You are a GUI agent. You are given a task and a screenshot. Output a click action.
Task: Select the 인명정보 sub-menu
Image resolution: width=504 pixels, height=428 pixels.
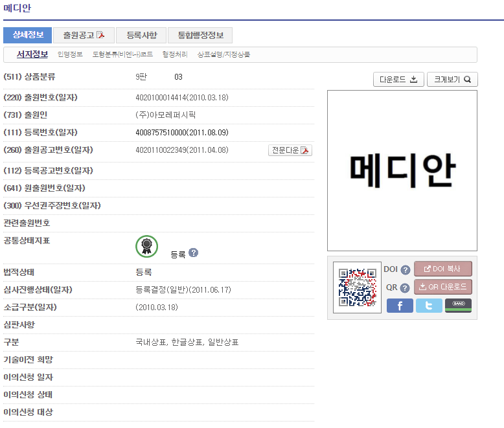(x=70, y=55)
